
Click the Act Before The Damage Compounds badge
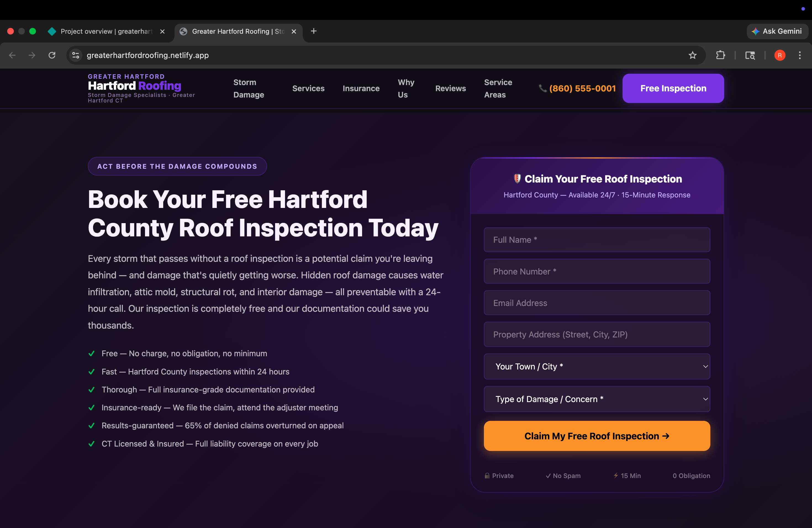point(177,167)
